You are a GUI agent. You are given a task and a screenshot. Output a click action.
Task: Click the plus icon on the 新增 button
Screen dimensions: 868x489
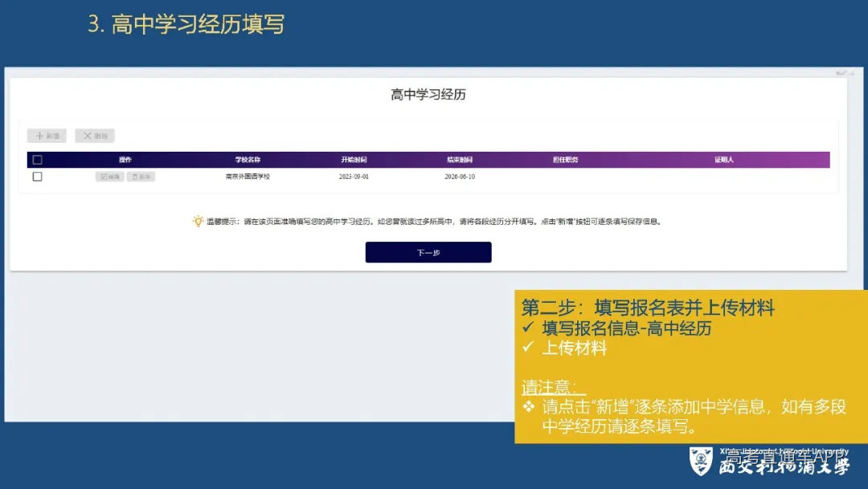click(x=39, y=136)
